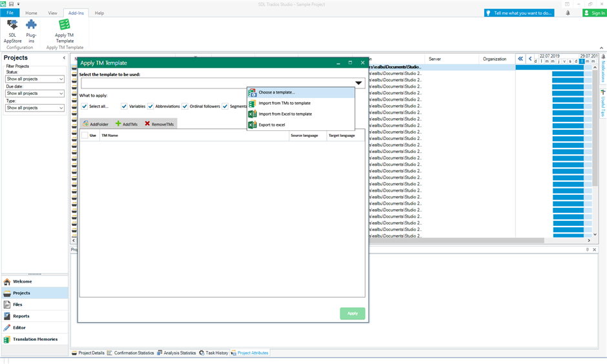Screen dimensions: 607x364
Task: Click the Apply button in the dialog
Action: coord(353,313)
